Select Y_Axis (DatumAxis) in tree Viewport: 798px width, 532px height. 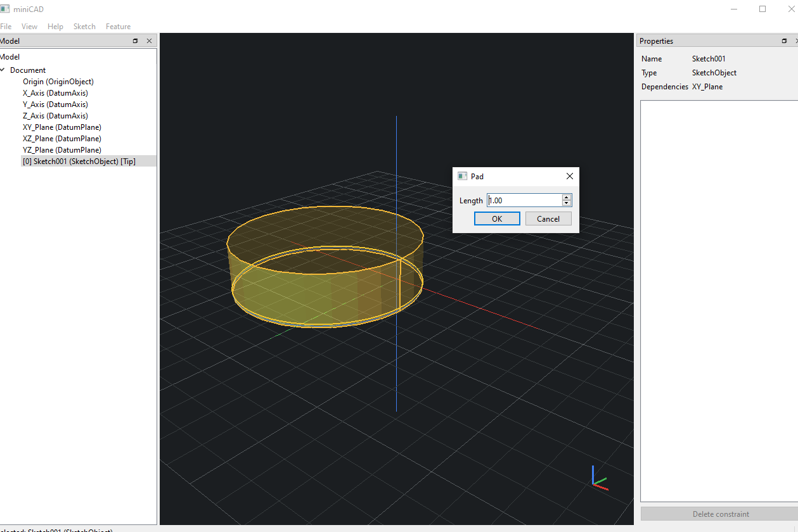[x=55, y=104]
